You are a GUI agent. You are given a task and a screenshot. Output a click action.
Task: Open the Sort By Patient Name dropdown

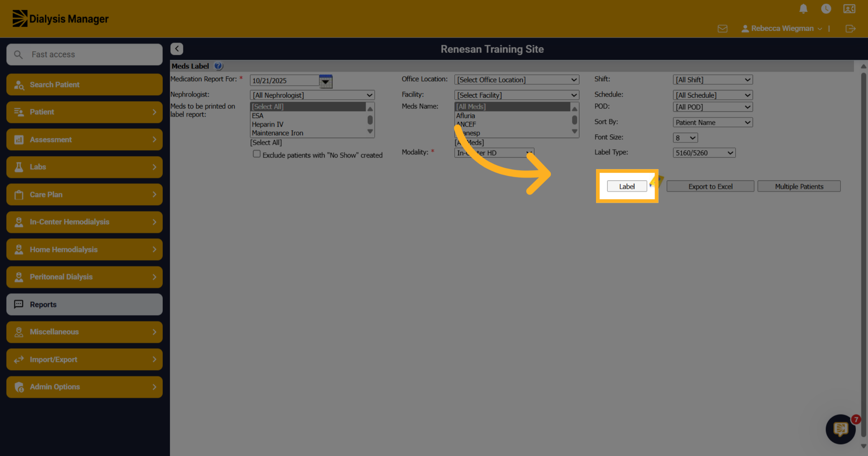click(712, 122)
